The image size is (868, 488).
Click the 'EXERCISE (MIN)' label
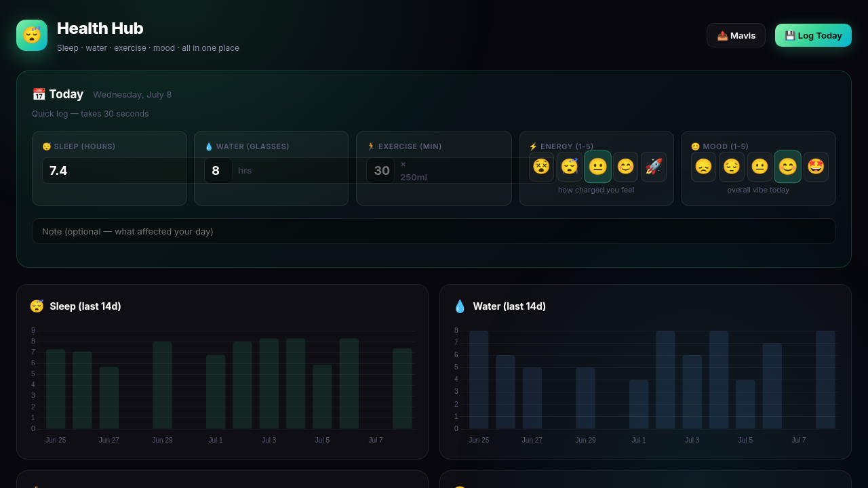[404, 146]
